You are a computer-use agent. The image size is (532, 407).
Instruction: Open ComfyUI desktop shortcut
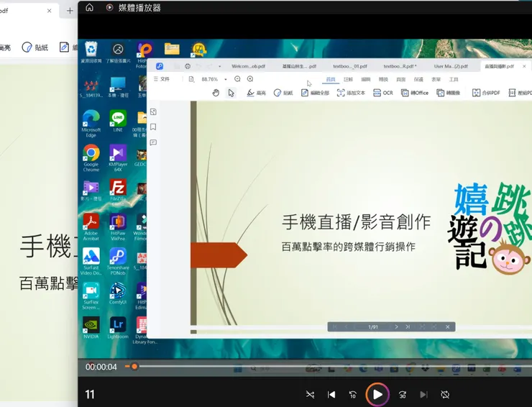point(118,293)
